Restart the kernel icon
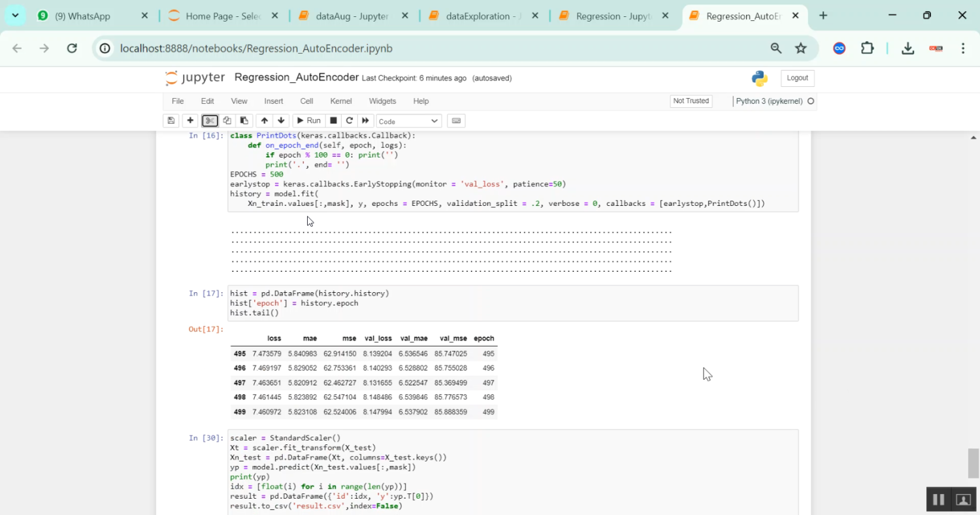The height and width of the screenshot is (515, 980). pos(350,121)
